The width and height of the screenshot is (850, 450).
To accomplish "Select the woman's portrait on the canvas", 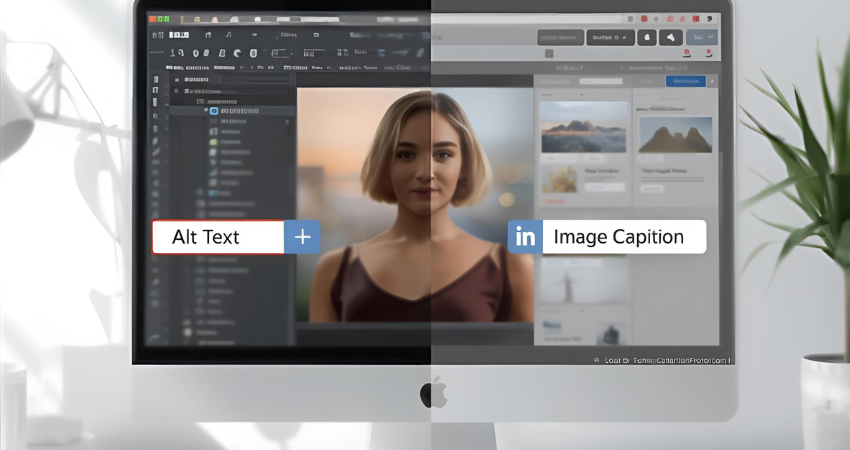I will tap(415, 205).
